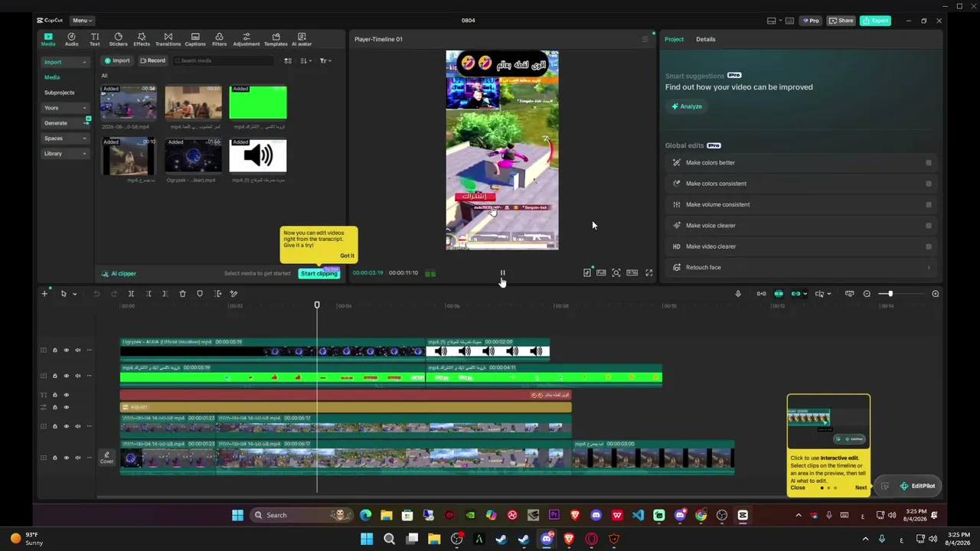Add a new track with plus icon
The image size is (980, 551).
pyautogui.click(x=44, y=294)
